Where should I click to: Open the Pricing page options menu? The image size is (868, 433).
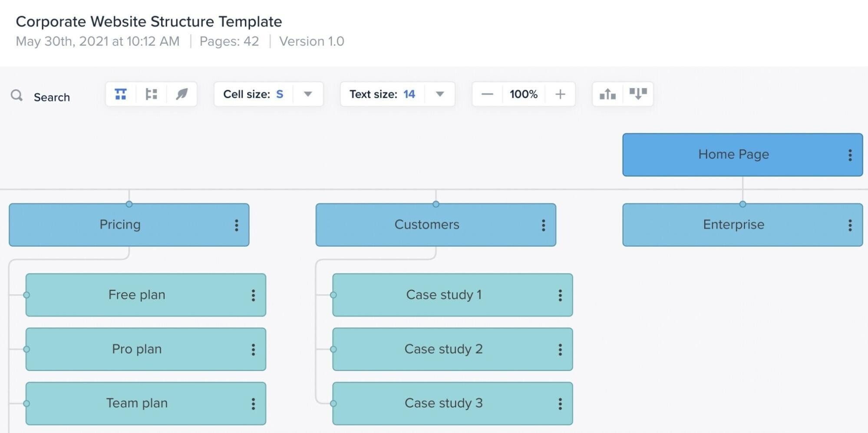[237, 225]
